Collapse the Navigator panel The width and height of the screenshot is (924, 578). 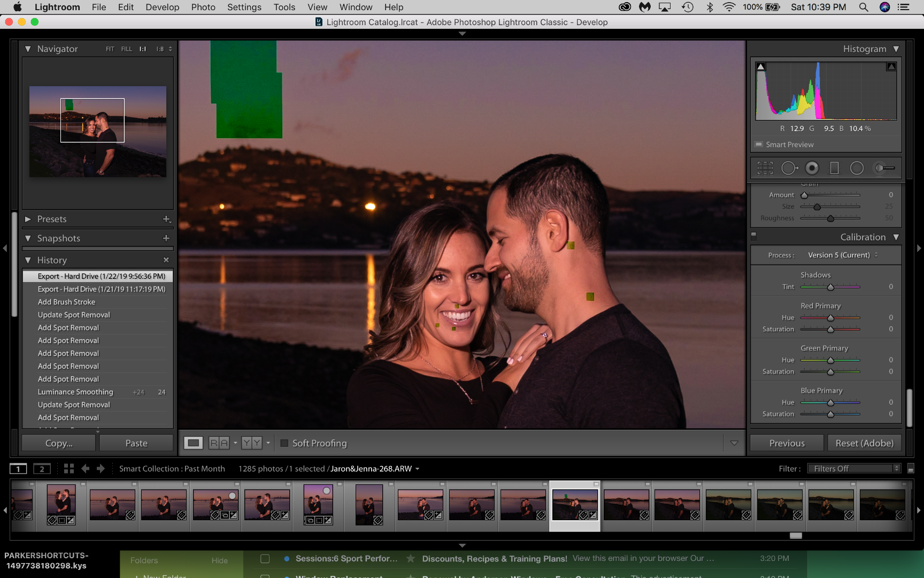[x=28, y=49]
